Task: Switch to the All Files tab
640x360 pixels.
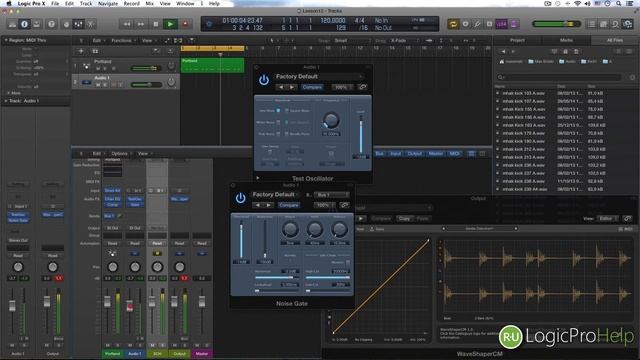Action: click(615, 40)
